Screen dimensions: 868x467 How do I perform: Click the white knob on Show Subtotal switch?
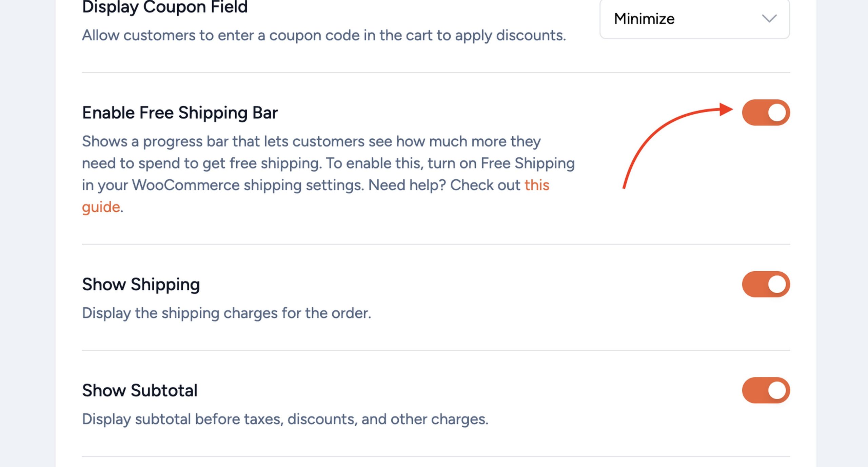(777, 390)
